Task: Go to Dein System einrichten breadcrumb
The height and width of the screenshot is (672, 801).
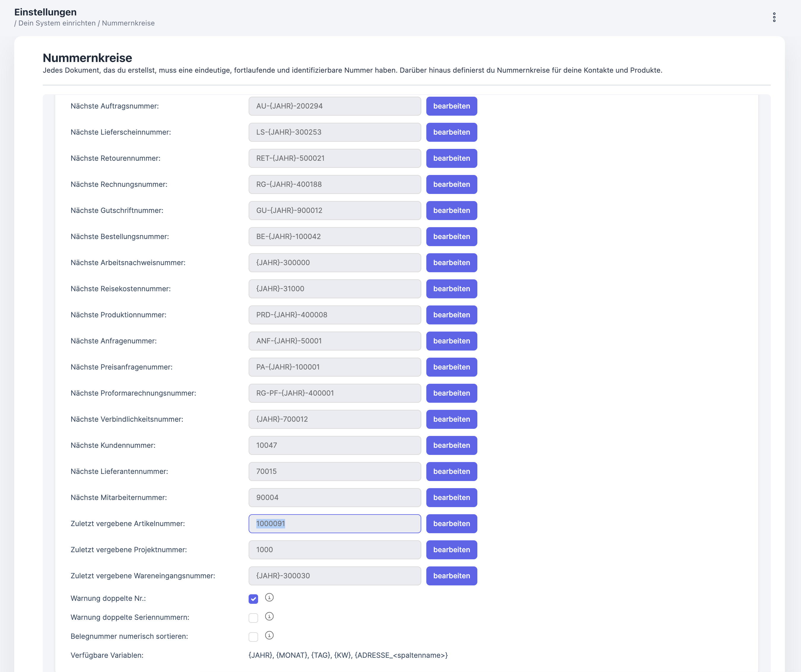Action: pos(57,23)
